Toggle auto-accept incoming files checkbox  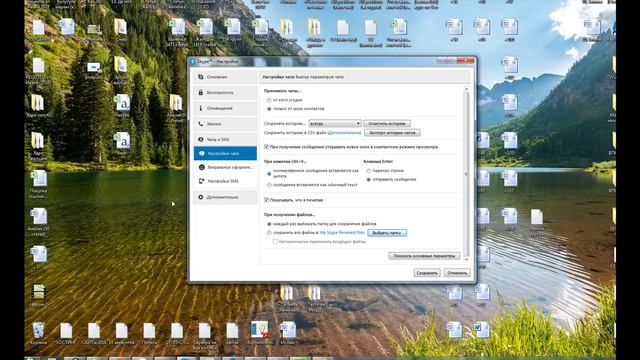click(x=275, y=242)
